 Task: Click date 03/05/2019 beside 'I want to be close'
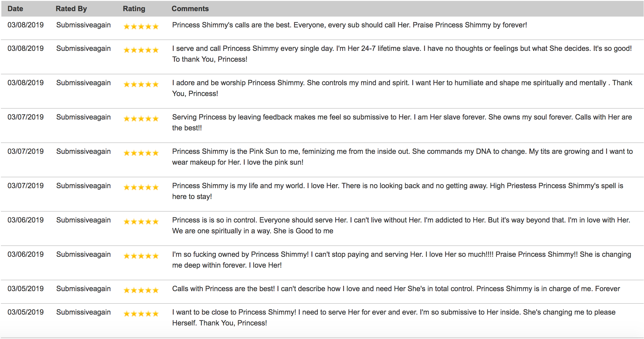point(26,312)
